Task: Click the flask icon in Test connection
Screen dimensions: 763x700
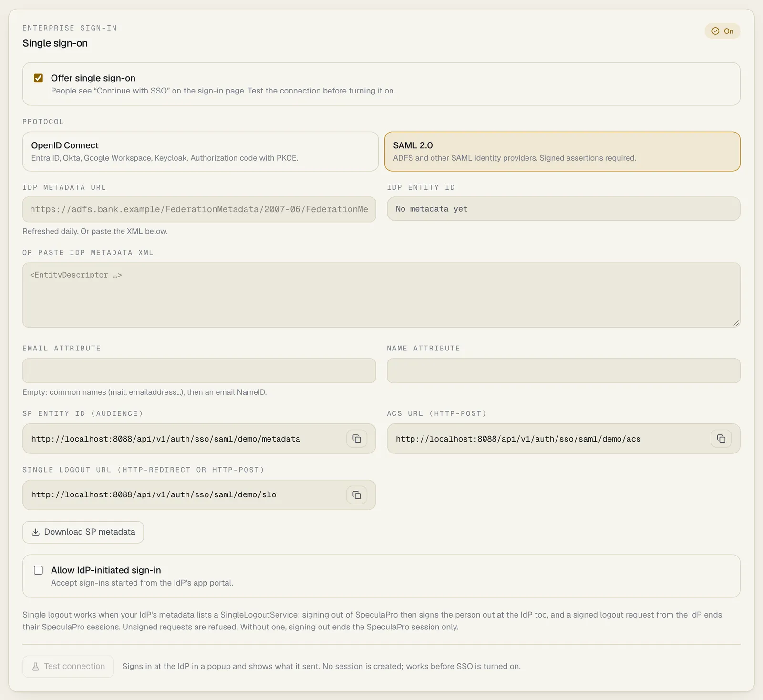Action: click(35, 667)
